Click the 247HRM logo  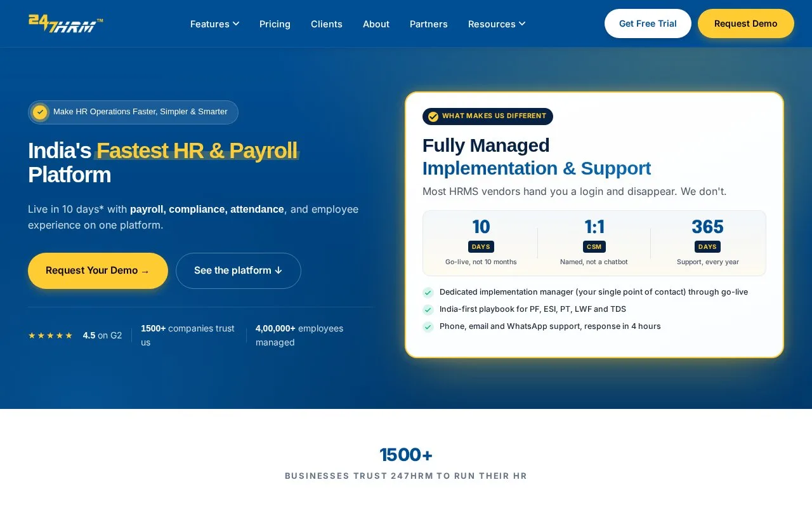[66, 23]
